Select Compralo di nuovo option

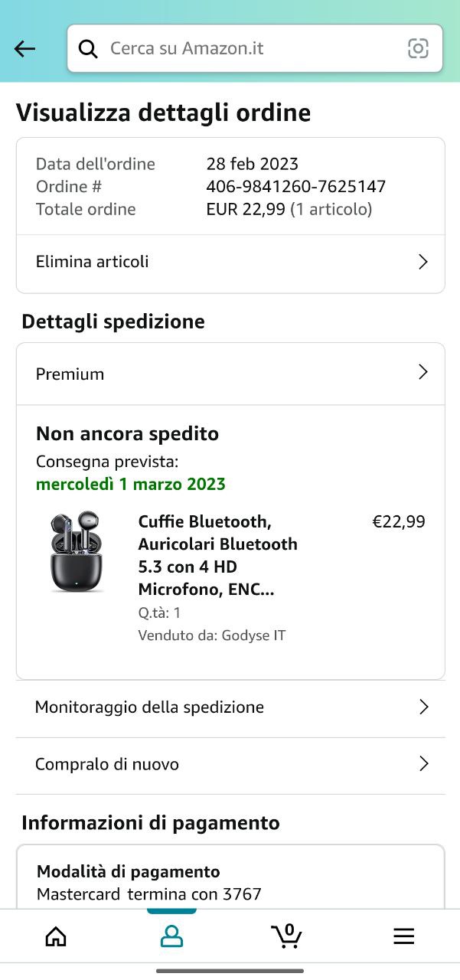click(x=107, y=764)
